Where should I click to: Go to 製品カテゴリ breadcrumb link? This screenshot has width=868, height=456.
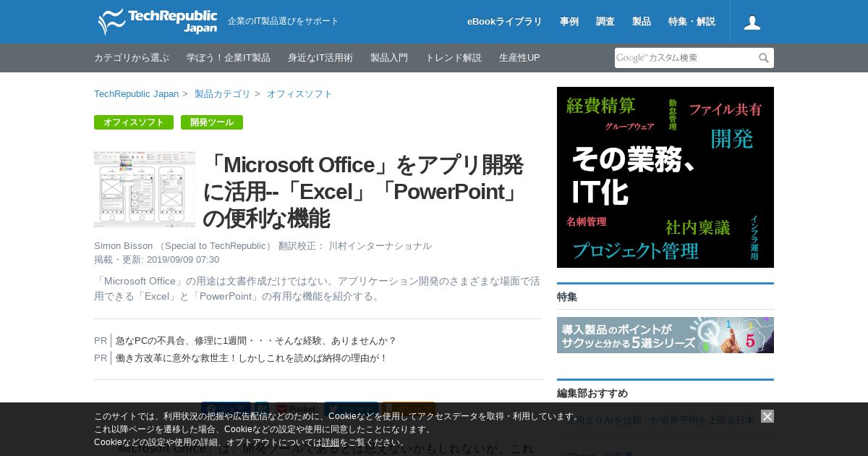click(x=222, y=94)
